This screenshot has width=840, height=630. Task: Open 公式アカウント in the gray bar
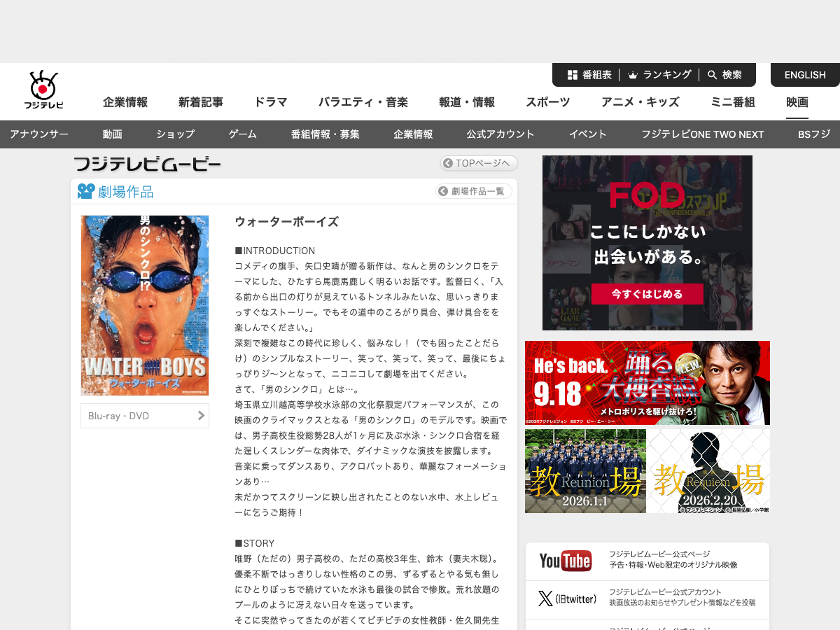(500, 134)
